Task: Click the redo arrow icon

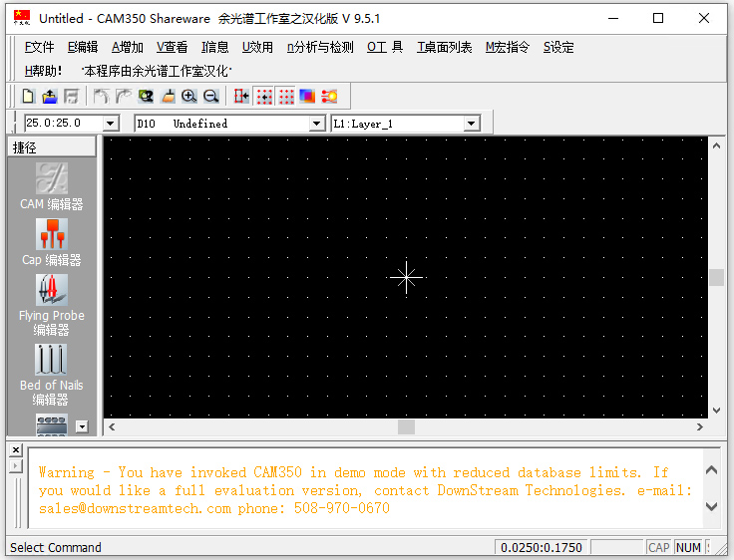Action: click(x=123, y=97)
